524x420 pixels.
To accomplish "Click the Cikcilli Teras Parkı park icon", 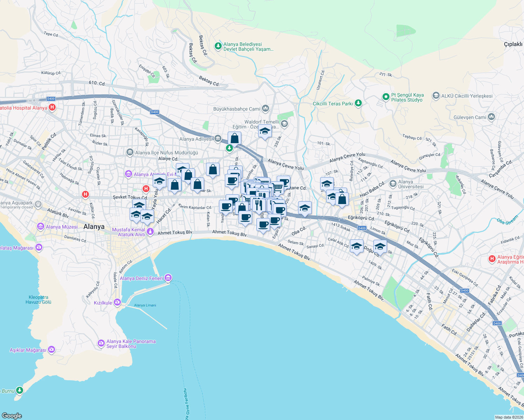I will pos(358,103).
